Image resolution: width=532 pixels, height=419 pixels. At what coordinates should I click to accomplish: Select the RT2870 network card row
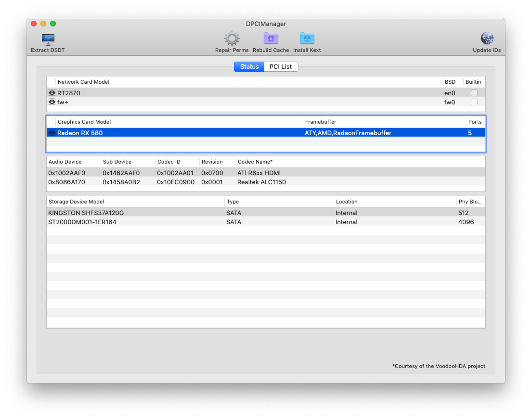(x=266, y=92)
